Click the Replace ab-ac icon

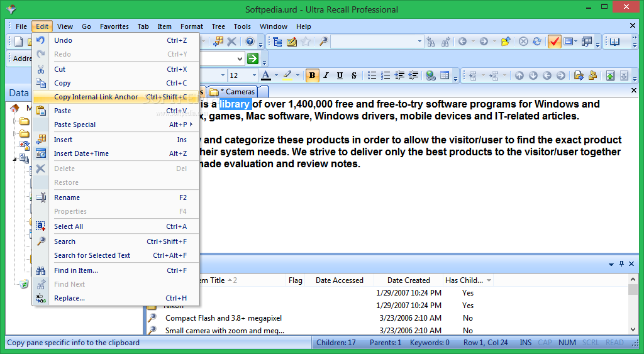tap(40, 298)
